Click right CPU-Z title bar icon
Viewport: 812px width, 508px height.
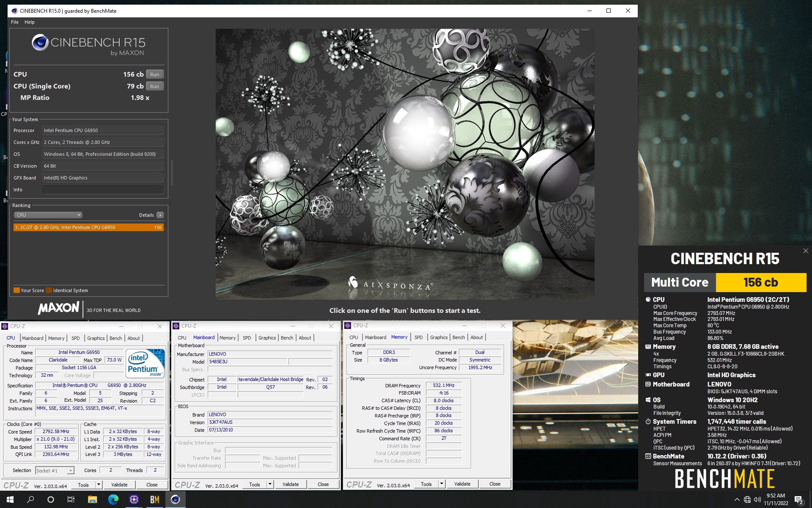click(348, 326)
